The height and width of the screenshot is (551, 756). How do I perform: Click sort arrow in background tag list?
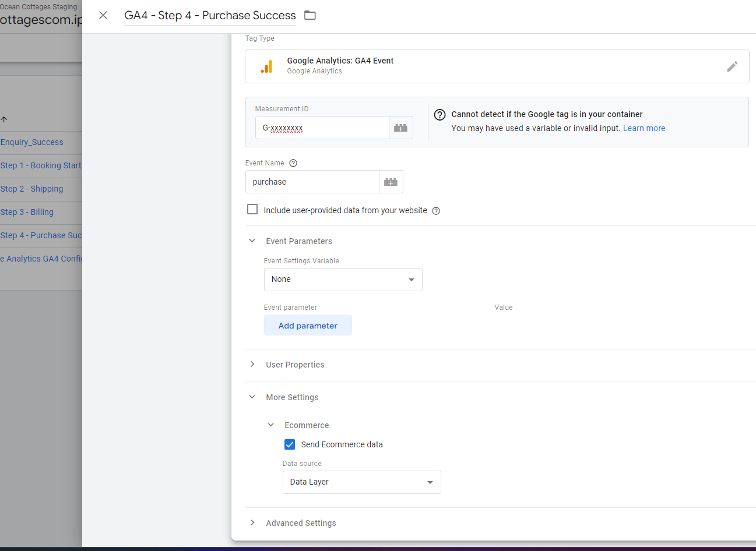click(x=4, y=119)
